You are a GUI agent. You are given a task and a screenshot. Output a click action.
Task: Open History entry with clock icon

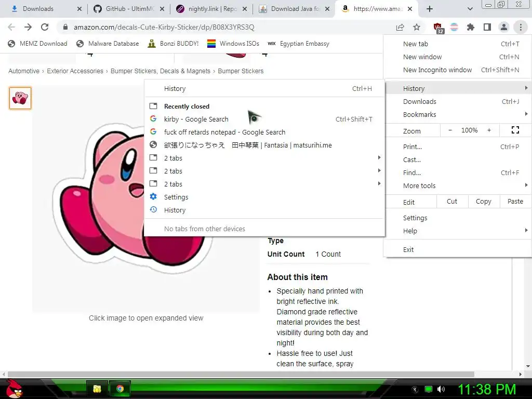click(x=264, y=210)
